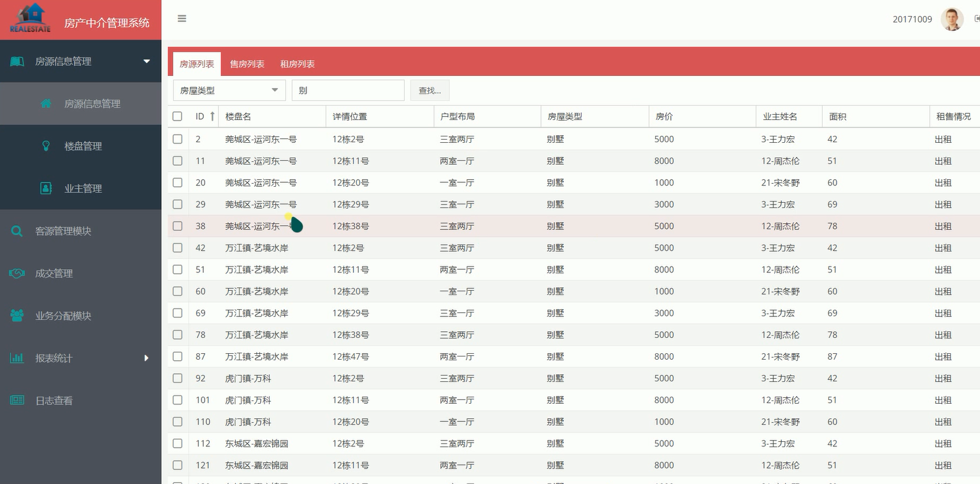
Task: Select owner 21-宋冬野 in row 110
Action: point(781,422)
